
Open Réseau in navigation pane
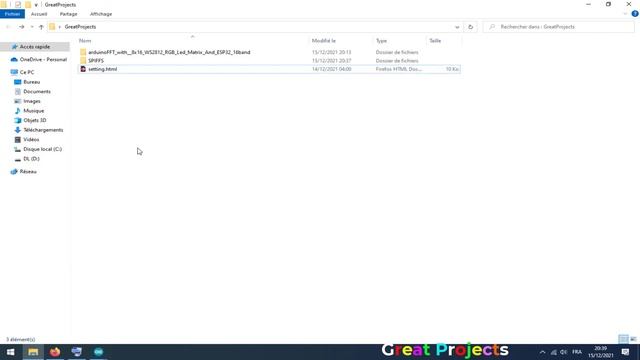28,172
